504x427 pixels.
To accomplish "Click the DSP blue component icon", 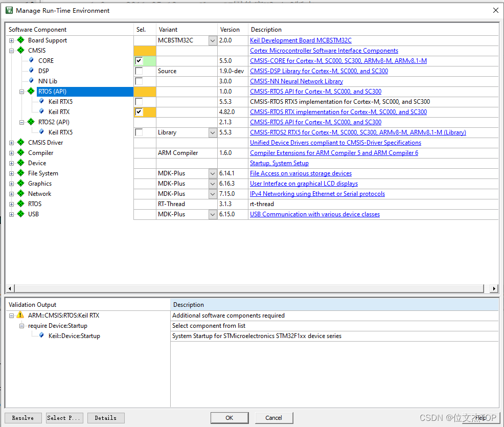I will point(31,71).
